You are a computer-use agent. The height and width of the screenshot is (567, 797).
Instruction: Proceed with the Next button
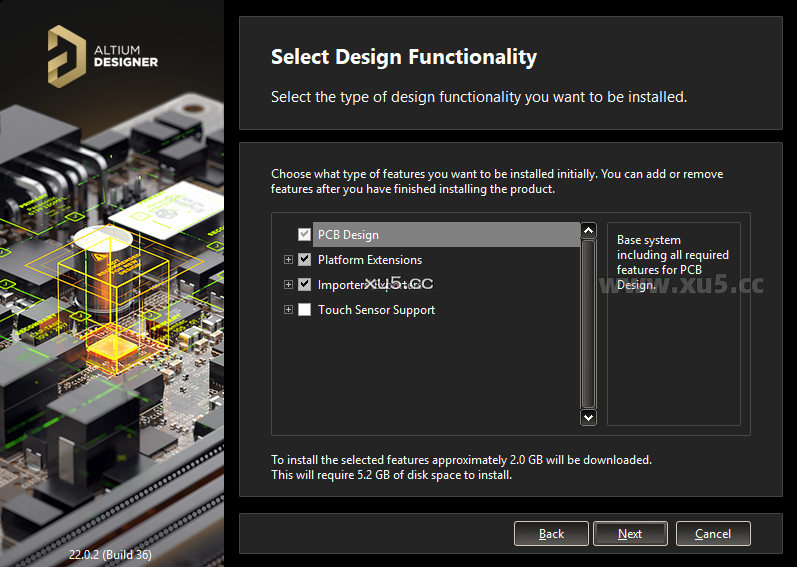tap(630, 534)
